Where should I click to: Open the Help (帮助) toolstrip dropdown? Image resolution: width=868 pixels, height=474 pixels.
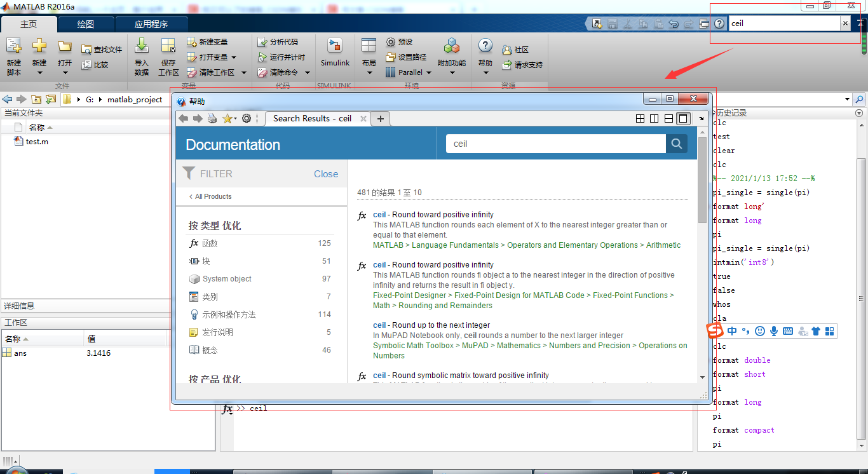(x=485, y=72)
